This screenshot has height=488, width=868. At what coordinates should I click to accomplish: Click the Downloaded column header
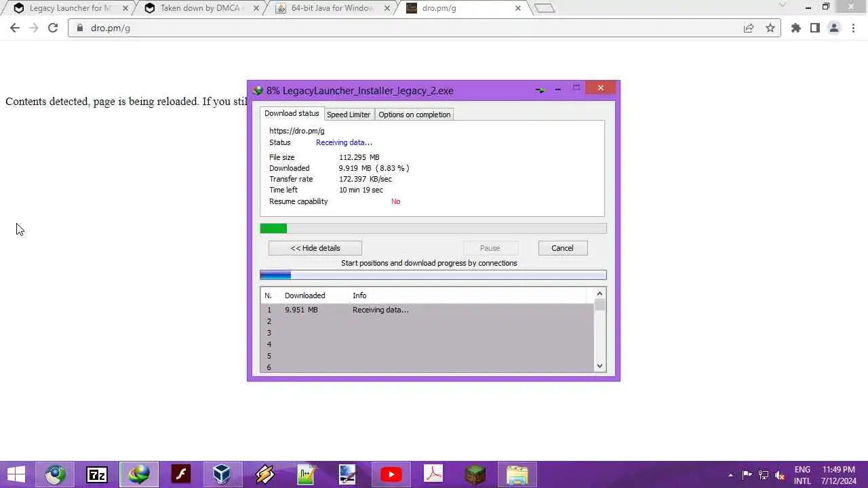coord(305,296)
